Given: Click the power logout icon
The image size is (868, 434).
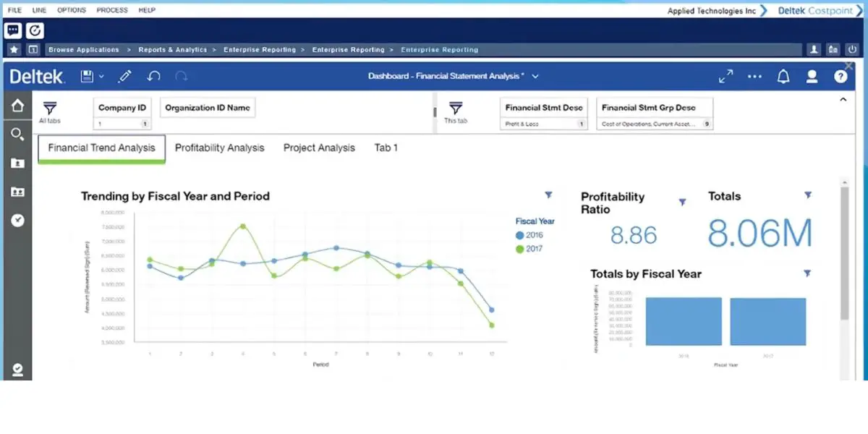Looking at the screenshot, I should pos(853,50).
